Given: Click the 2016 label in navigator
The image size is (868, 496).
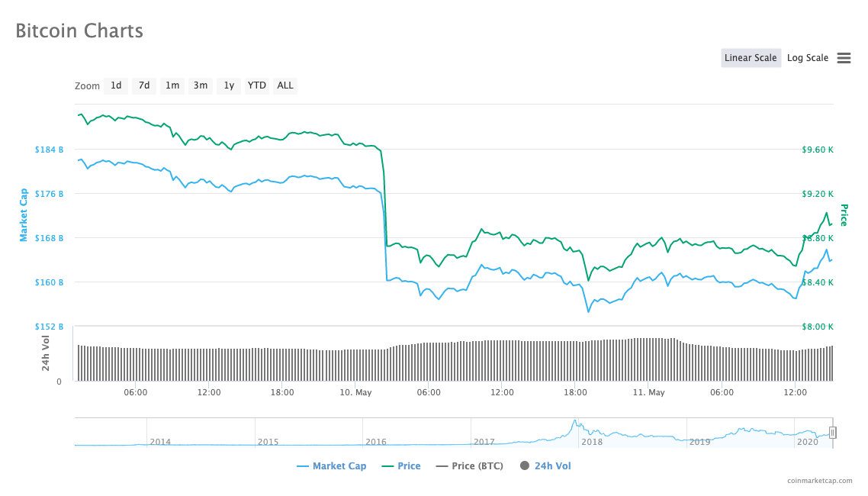Looking at the screenshot, I should [376, 442].
